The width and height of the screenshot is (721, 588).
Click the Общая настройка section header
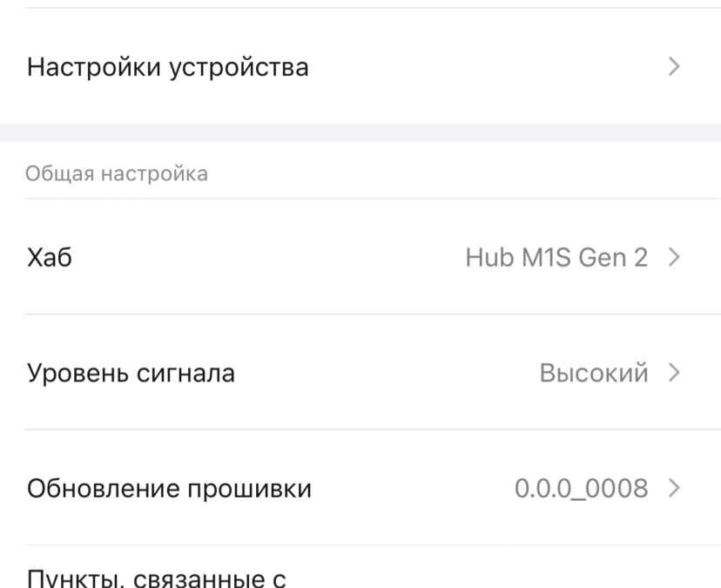[117, 173]
